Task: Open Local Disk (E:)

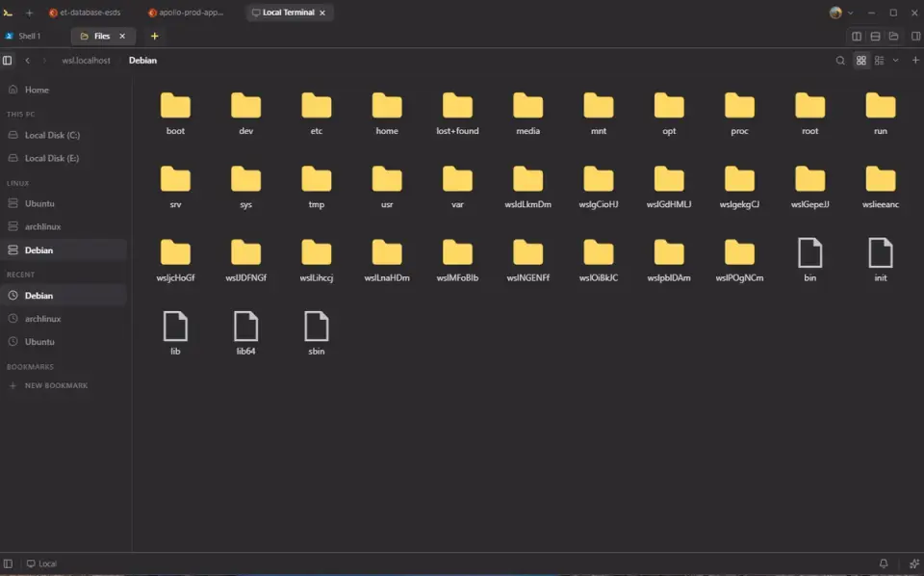Action: (64, 158)
